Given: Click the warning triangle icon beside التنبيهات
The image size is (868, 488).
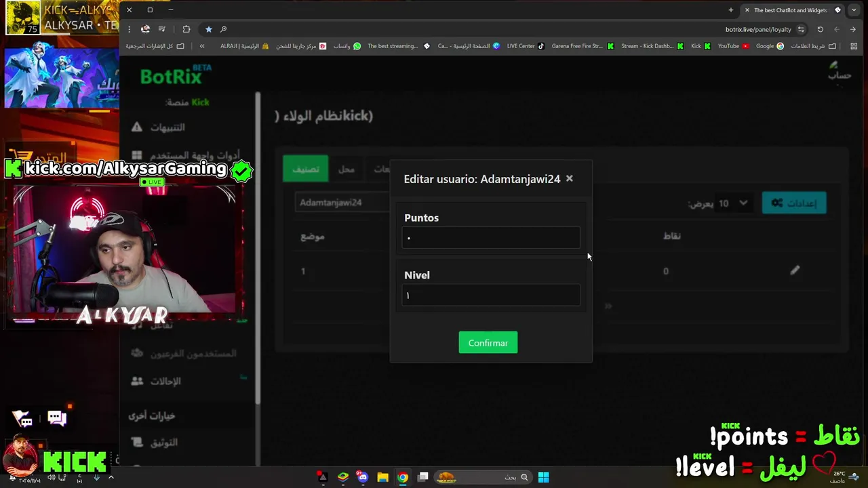Looking at the screenshot, I should click(x=137, y=127).
